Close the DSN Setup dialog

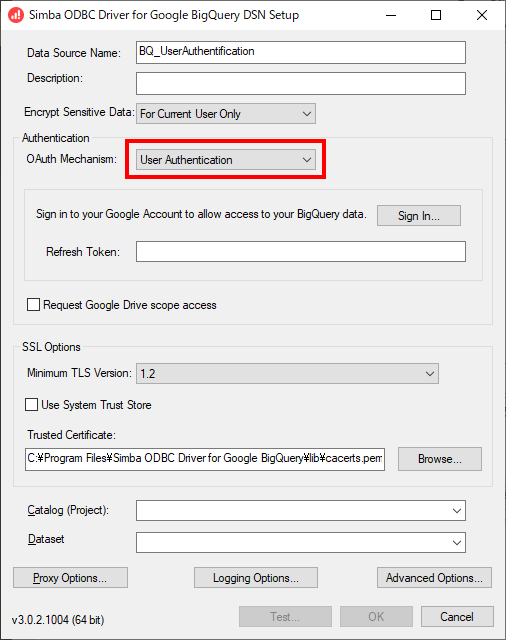point(482,16)
